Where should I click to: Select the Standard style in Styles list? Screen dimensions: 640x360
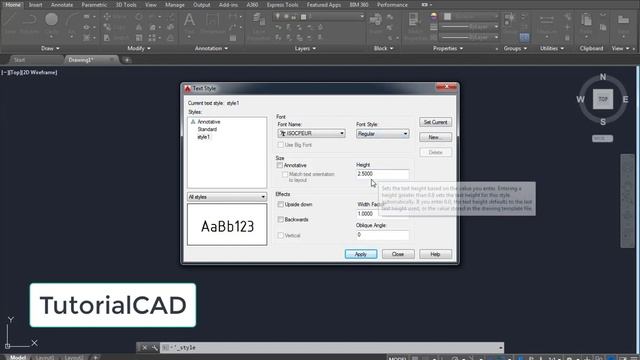pyautogui.click(x=207, y=129)
